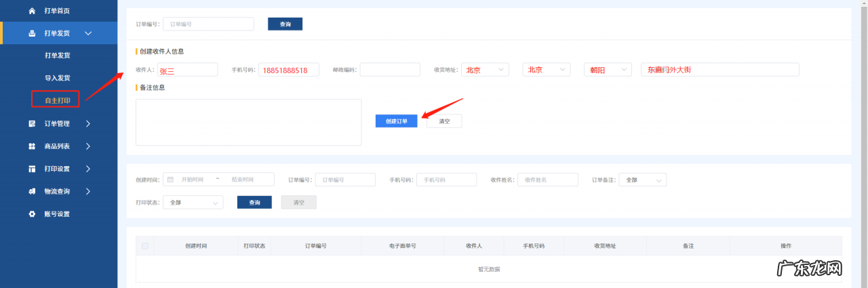This screenshot has height=288, width=868.
Task: Open the 订单备注 dropdown
Action: (643, 180)
